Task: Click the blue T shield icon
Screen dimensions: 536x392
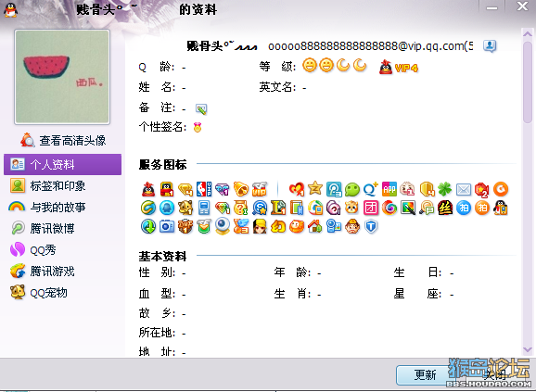Action: (x=371, y=226)
